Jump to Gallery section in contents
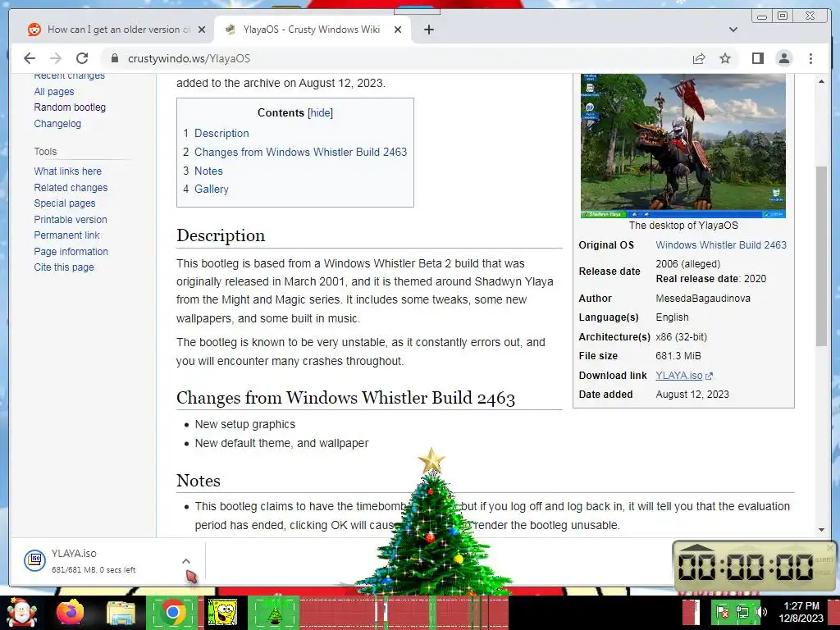Screen dimensions: 840x630 211,189
